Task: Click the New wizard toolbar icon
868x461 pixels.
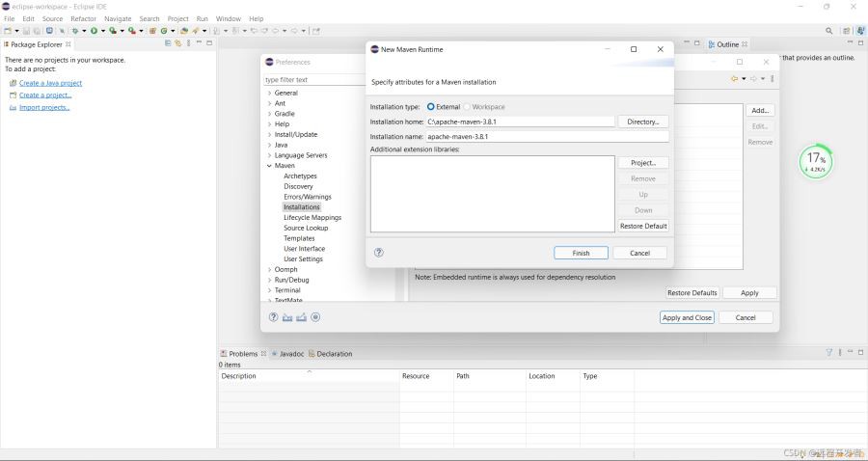Action: click(x=8, y=31)
